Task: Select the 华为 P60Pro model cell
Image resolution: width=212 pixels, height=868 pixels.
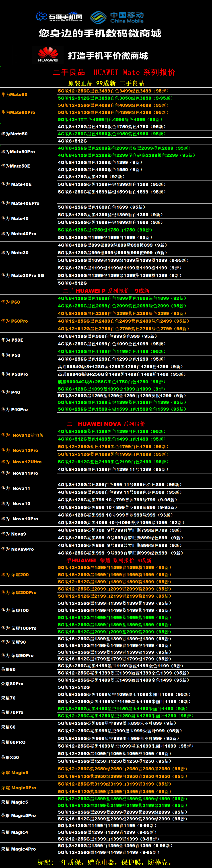Action: (x=29, y=321)
